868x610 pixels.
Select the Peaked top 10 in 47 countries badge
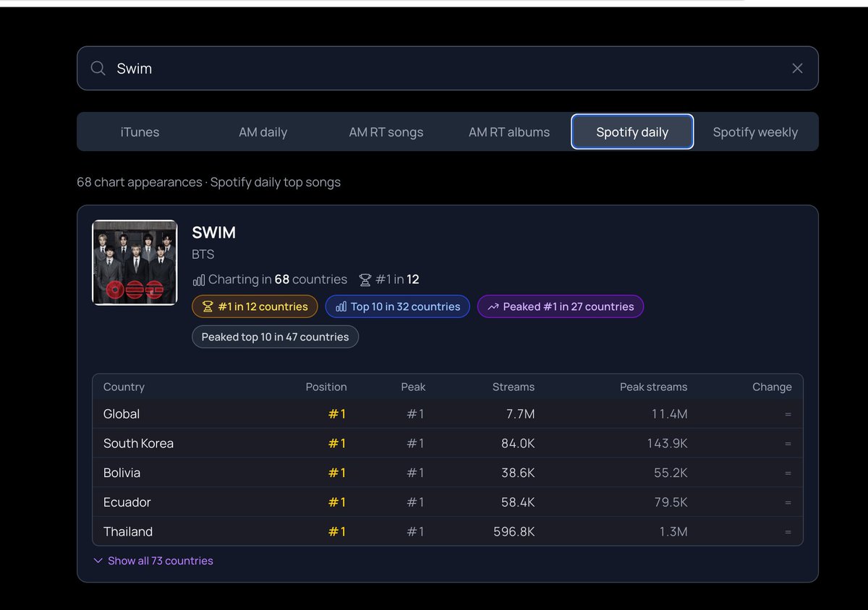point(275,337)
